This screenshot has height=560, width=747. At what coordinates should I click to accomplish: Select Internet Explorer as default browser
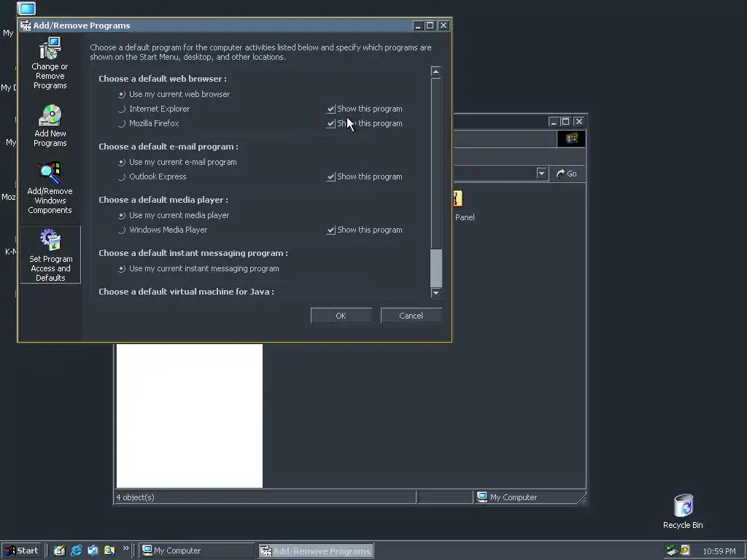[x=154, y=109]
